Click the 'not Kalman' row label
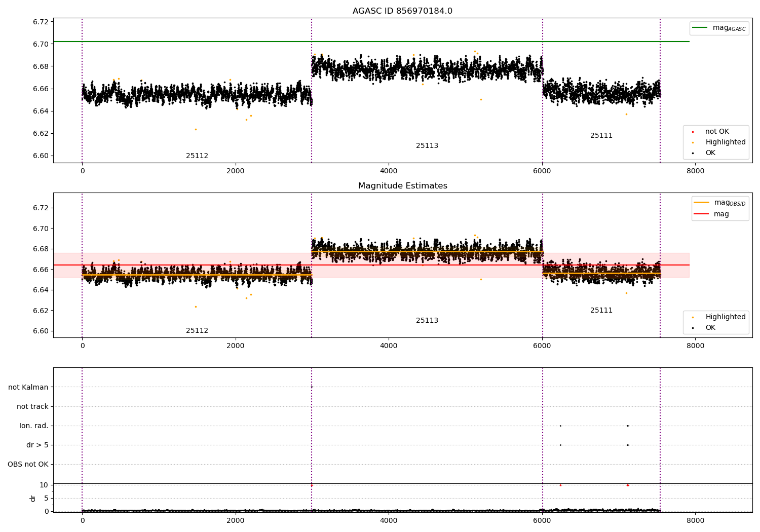 28,388
